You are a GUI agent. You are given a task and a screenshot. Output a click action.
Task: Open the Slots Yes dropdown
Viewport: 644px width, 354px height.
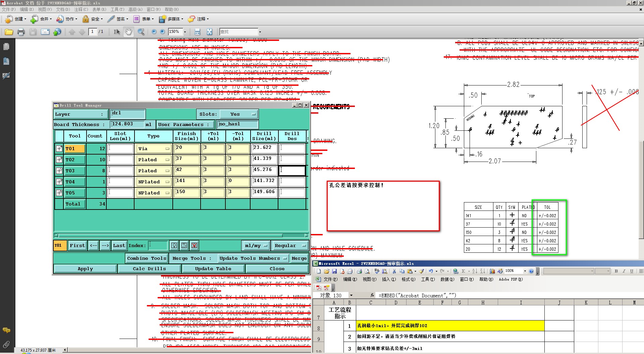pyautogui.click(x=239, y=114)
